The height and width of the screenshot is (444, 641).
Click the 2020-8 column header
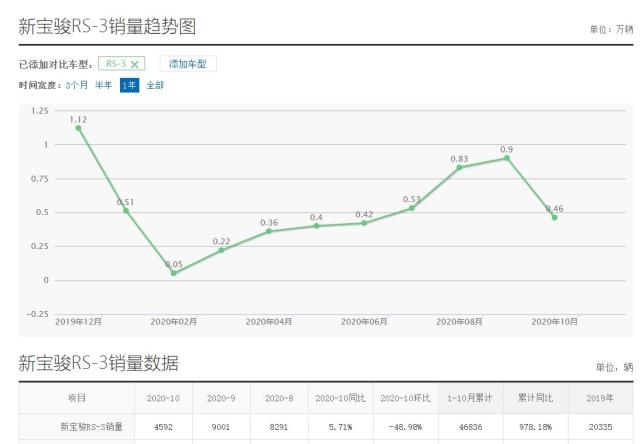pyautogui.click(x=279, y=398)
